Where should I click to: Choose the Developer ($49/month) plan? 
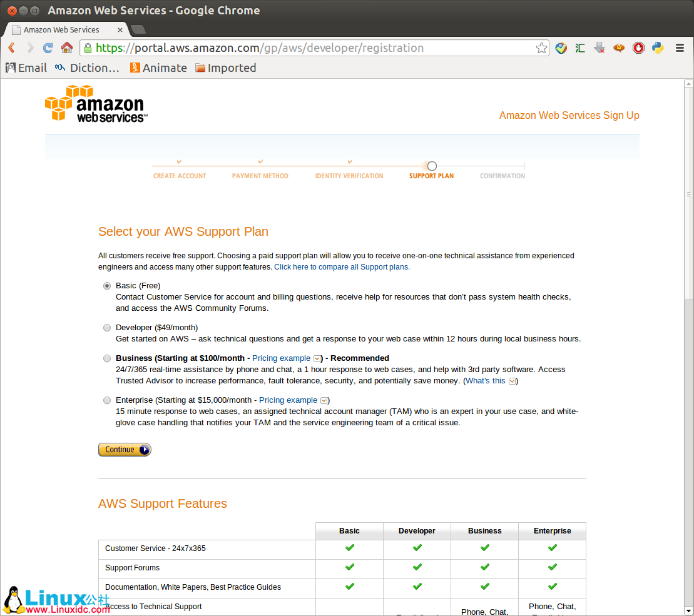click(106, 328)
